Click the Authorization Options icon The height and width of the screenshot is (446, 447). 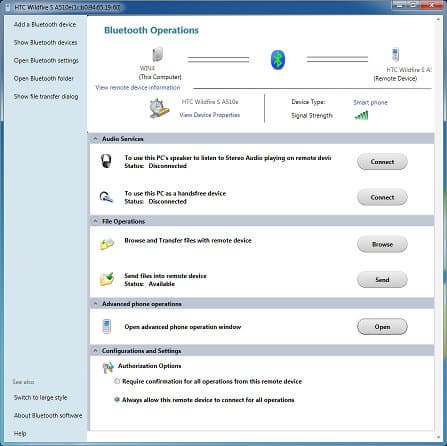[x=108, y=367]
